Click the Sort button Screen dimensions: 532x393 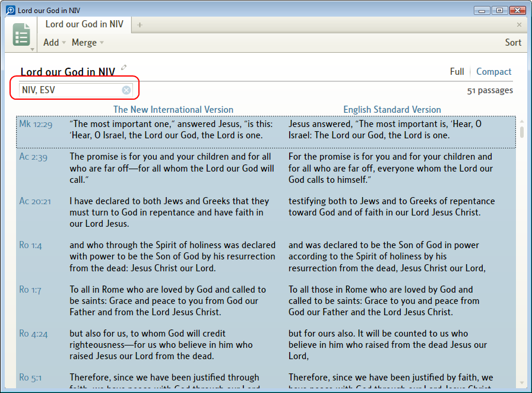tap(513, 42)
